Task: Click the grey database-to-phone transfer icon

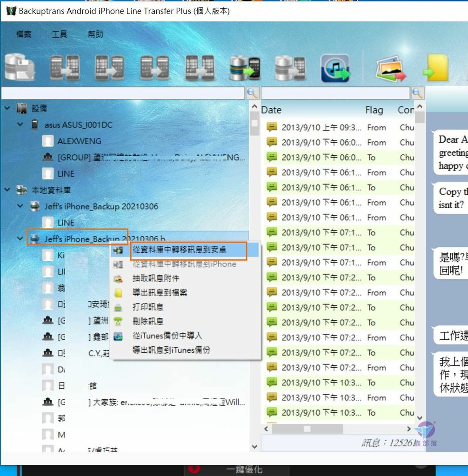Action: point(290,68)
